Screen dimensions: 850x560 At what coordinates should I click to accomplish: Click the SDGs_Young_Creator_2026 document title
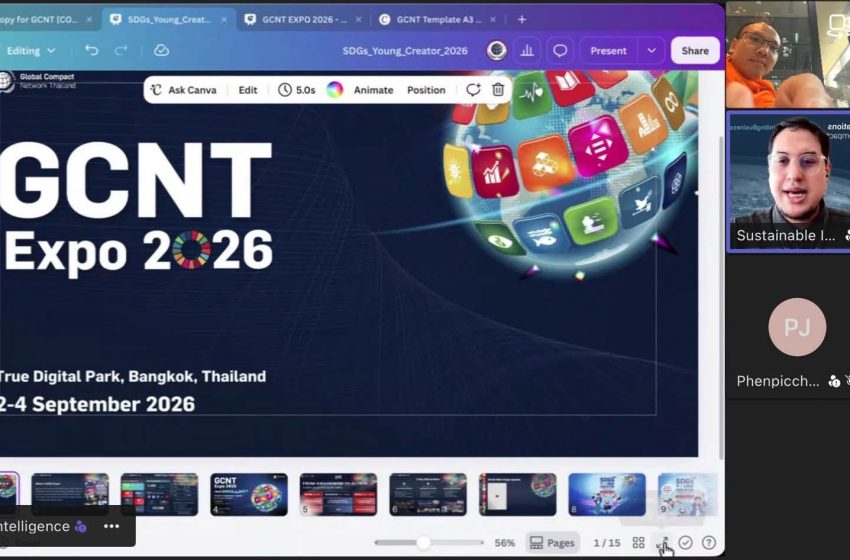[404, 50]
